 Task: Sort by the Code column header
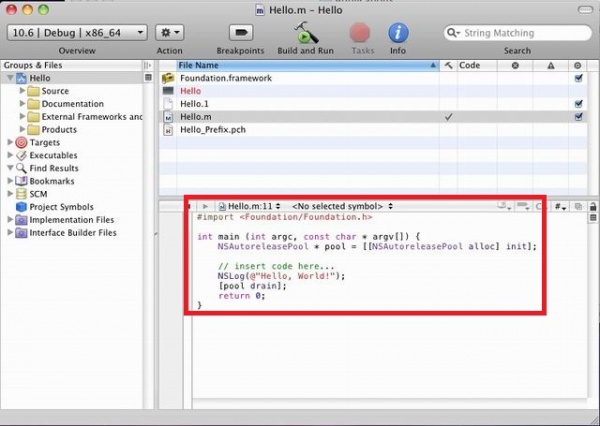click(477, 65)
